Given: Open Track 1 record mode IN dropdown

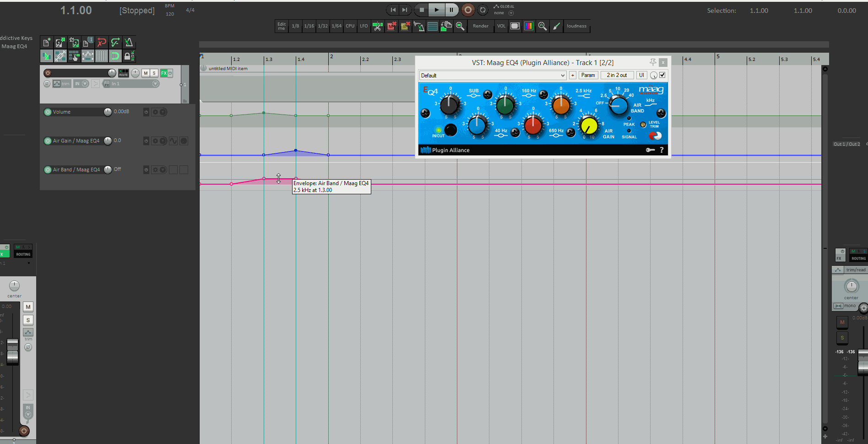Looking at the screenshot, I should click(x=85, y=84).
